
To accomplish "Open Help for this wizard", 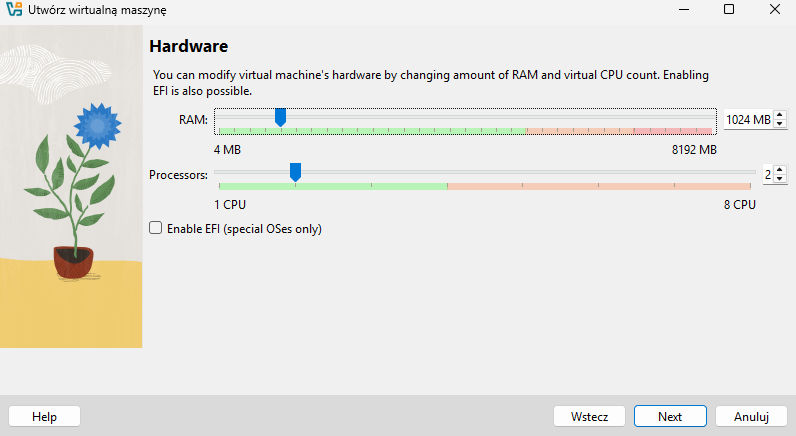I will pos(44,416).
